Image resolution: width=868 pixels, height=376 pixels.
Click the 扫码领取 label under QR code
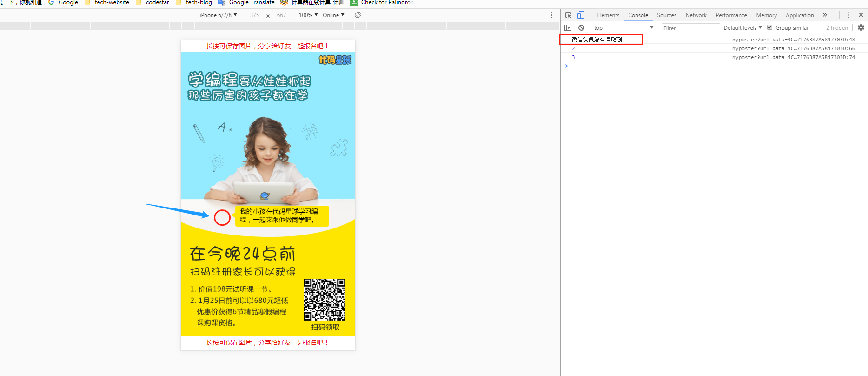pyautogui.click(x=325, y=327)
